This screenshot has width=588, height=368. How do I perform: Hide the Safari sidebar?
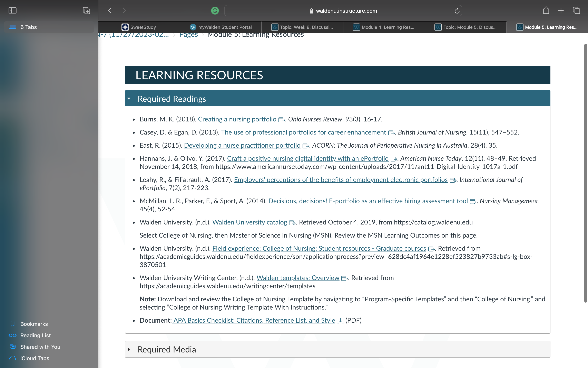click(x=12, y=10)
